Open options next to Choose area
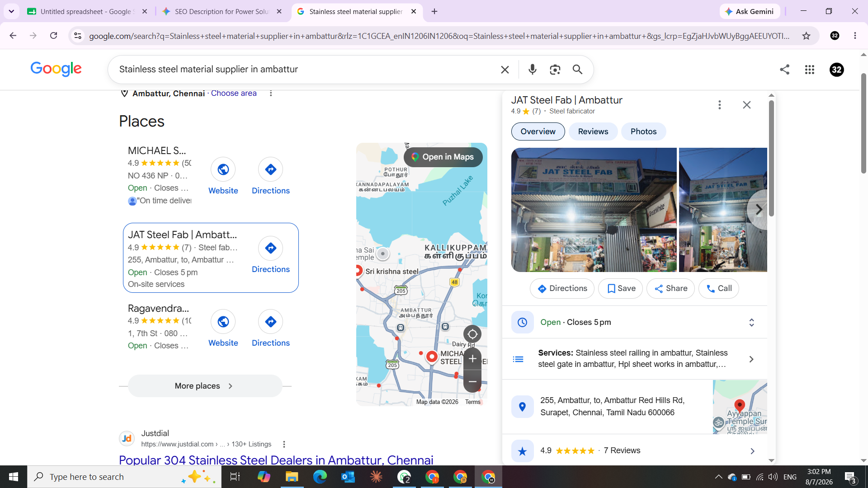The image size is (868, 488). click(x=271, y=94)
